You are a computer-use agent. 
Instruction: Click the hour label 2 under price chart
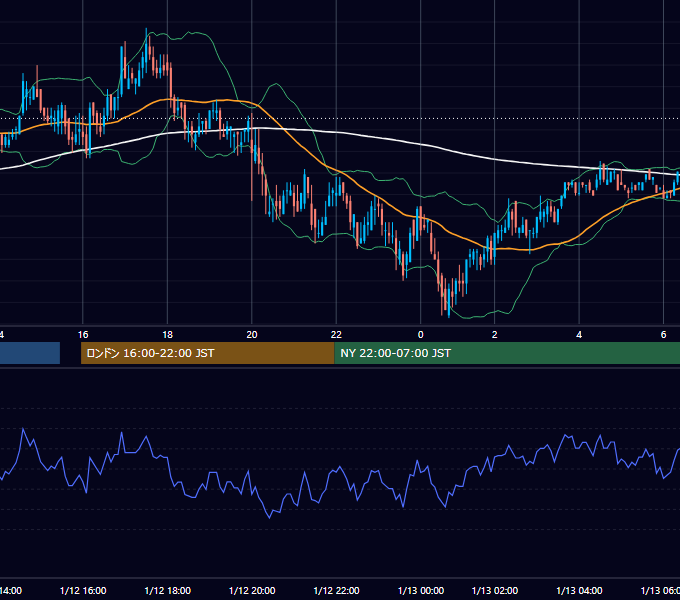pyautogui.click(x=495, y=335)
